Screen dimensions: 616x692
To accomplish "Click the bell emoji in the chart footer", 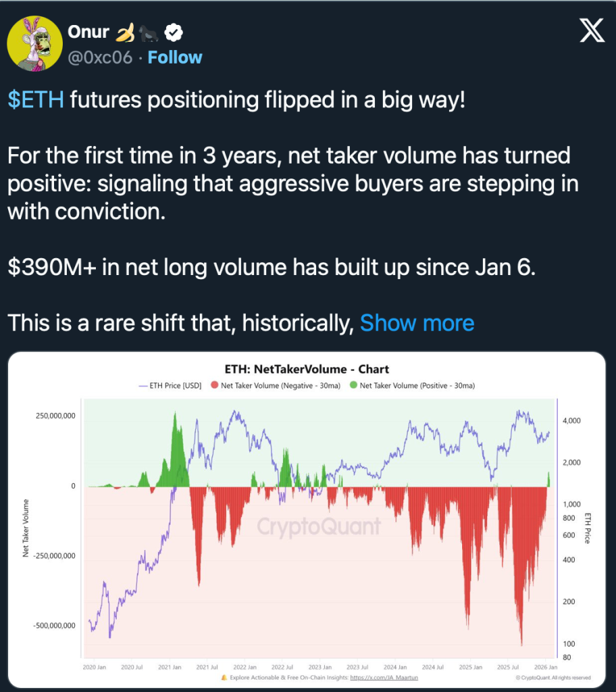I will pos(224,676).
